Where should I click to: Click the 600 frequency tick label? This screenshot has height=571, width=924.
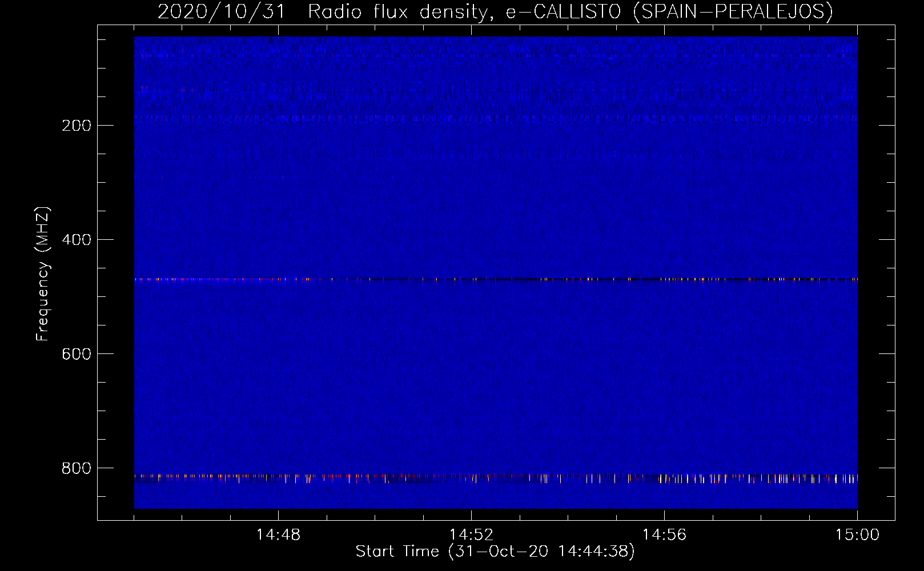(x=77, y=354)
